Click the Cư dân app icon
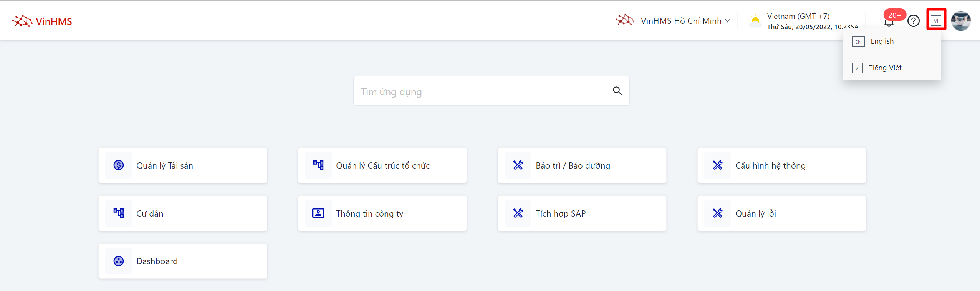Image resolution: width=980 pixels, height=291 pixels. tap(119, 213)
